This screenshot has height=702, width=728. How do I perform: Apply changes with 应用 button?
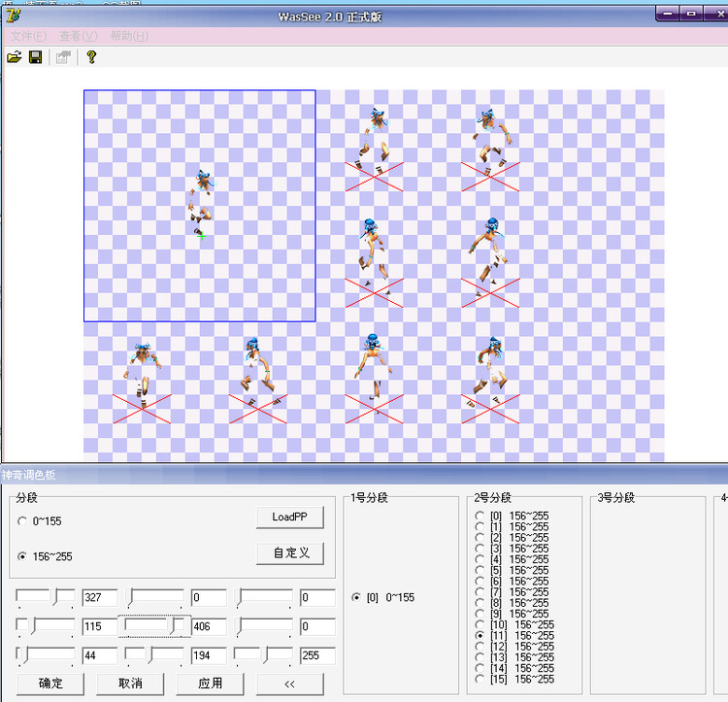click(210, 684)
